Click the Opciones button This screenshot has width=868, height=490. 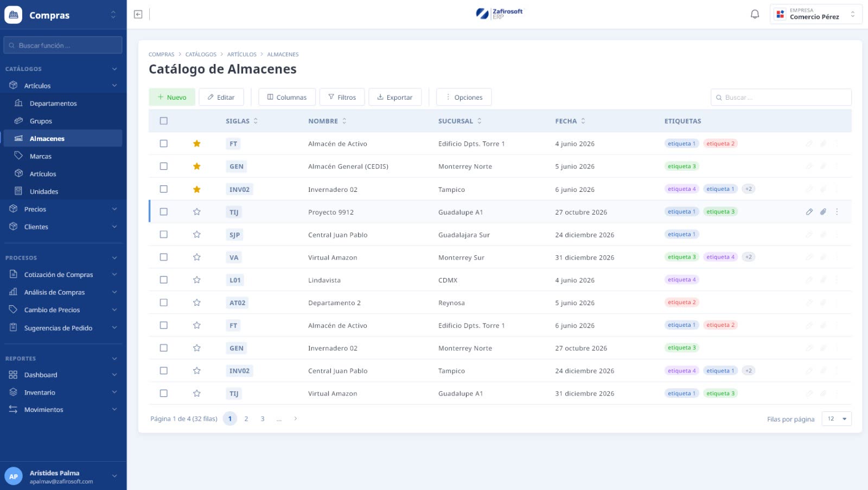(464, 97)
